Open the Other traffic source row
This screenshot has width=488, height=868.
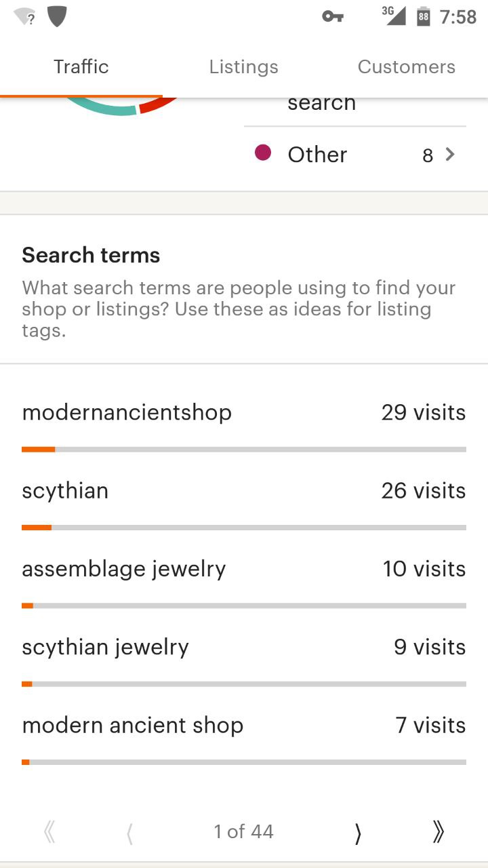point(355,155)
